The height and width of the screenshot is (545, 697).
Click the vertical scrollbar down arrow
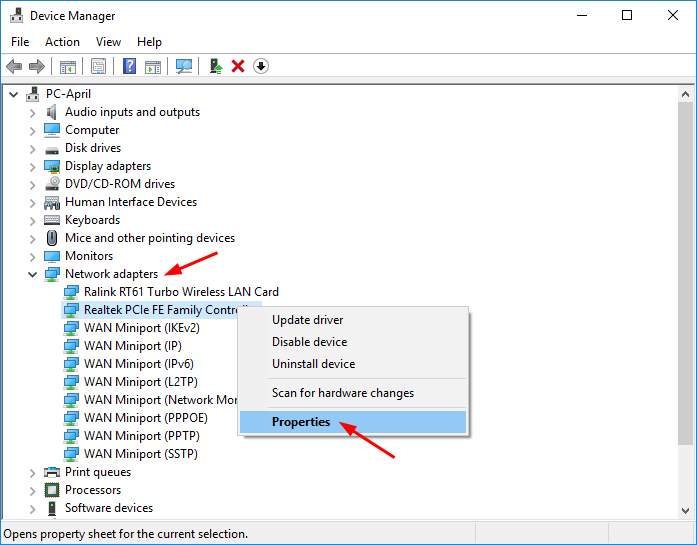(685, 510)
